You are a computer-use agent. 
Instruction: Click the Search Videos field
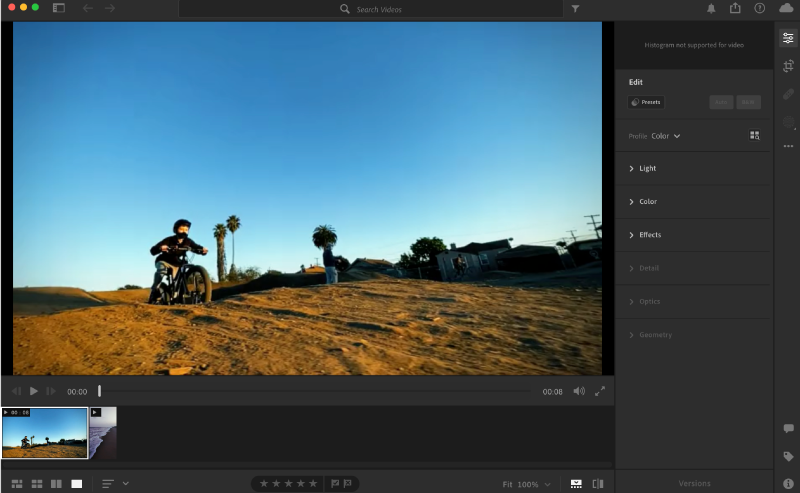[x=371, y=9]
